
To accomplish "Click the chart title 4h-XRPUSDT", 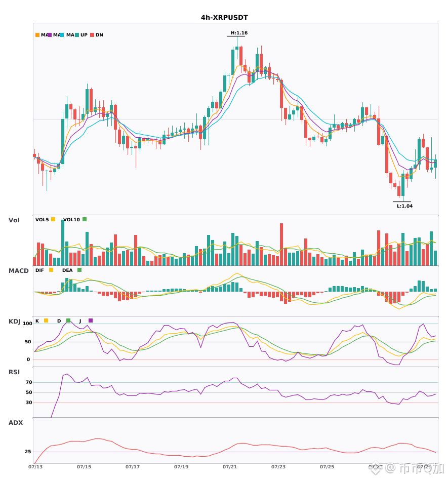I will click(x=224, y=18).
